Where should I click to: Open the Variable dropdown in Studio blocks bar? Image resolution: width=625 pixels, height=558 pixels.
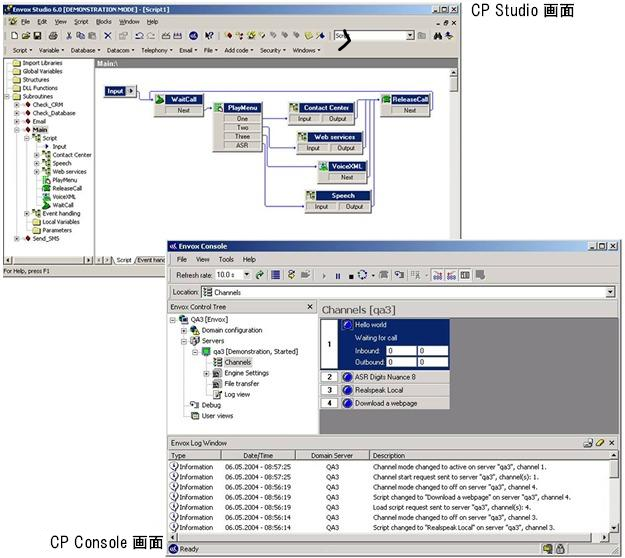[51, 50]
